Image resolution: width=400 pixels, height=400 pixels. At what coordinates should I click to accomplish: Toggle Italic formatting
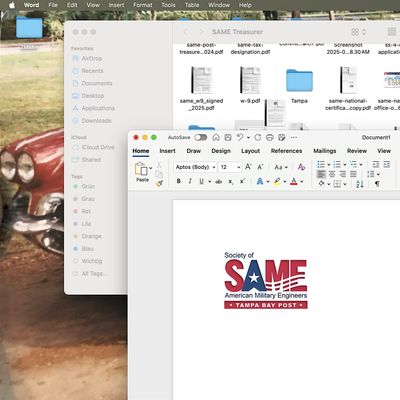[x=190, y=181]
